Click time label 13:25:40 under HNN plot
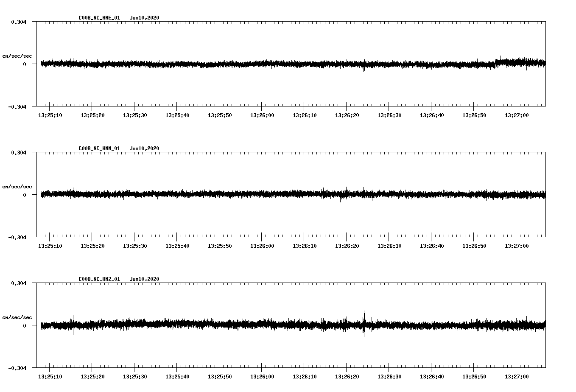This screenshot has width=576, height=392. tap(177, 246)
